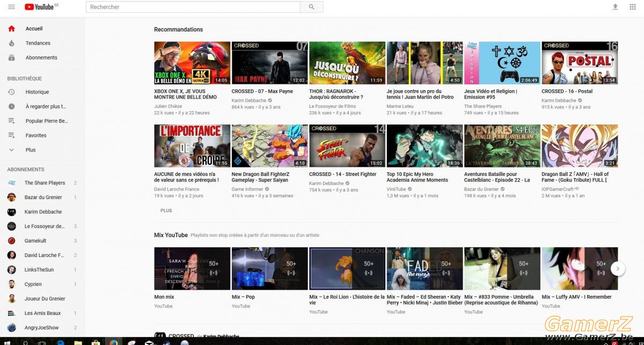Open Bazar du Grenier subscription in sidebar
The height and width of the screenshot is (345, 644).
click(42, 197)
